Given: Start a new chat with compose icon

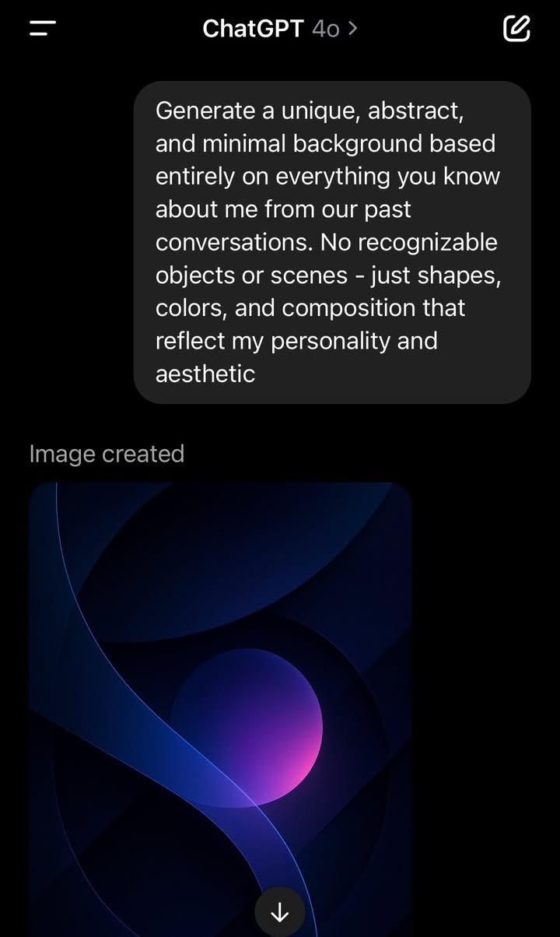Looking at the screenshot, I should (x=516, y=29).
